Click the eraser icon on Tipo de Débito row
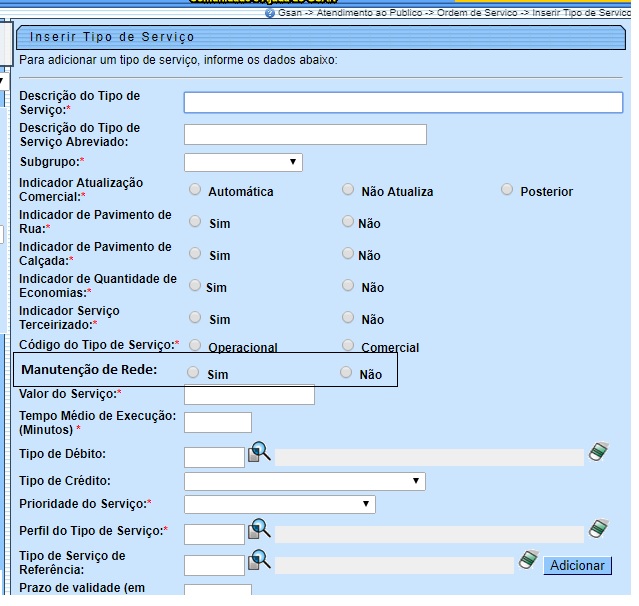Screen dimensions: 639x606 [598, 452]
